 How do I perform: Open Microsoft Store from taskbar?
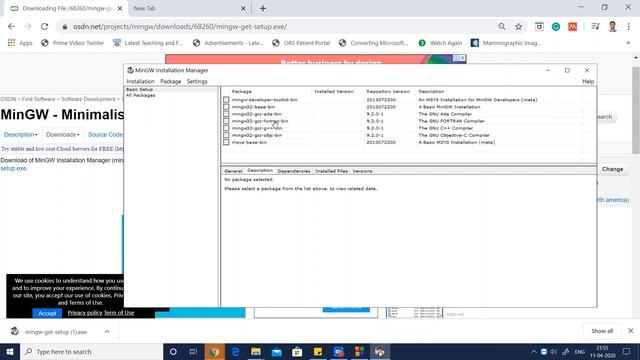pos(297,351)
